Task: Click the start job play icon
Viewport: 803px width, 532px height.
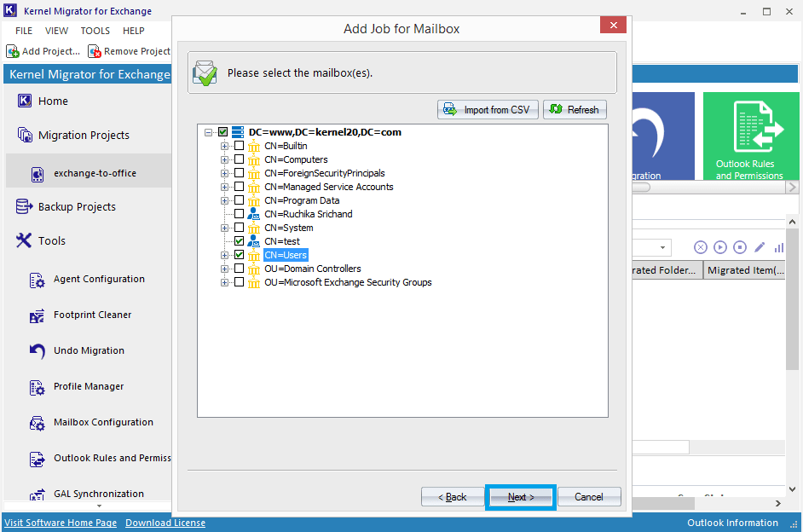Action: tap(720, 248)
